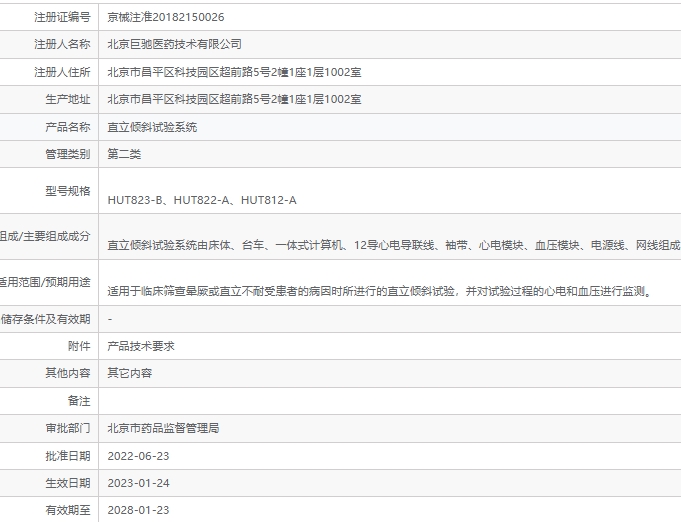Image resolution: width=681 pixels, height=522 pixels.
Task: Click the 备注 label
Action: [79, 401]
